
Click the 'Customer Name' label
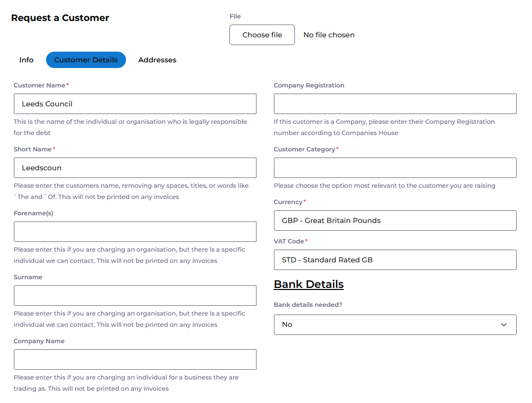tap(39, 85)
